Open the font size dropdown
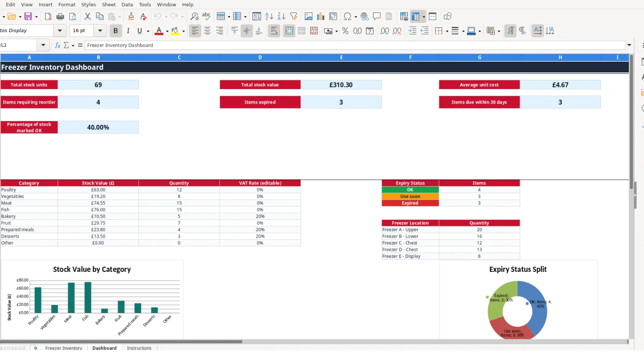This screenshot has width=644, height=362. (x=100, y=31)
